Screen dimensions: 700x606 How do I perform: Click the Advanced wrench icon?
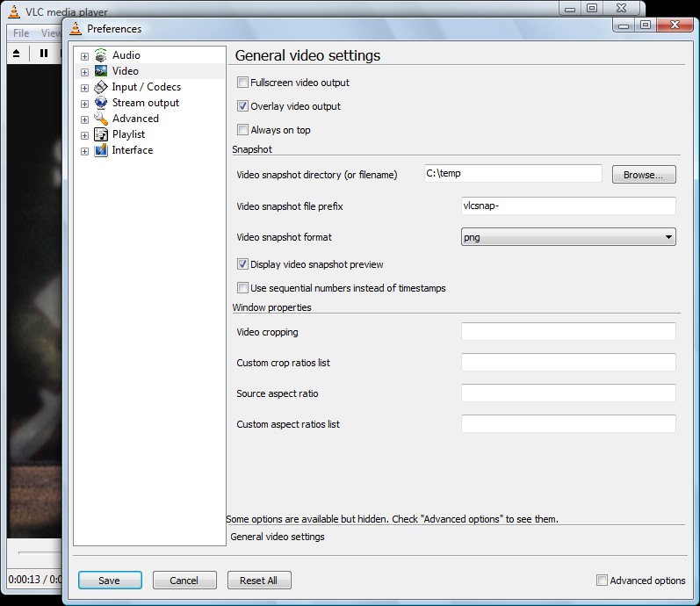coord(101,119)
